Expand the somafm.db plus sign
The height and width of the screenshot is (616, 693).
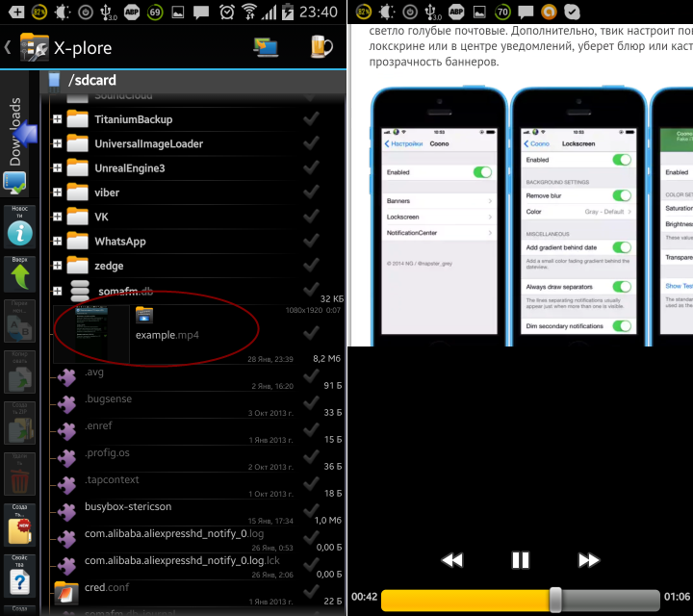(57, 291)
